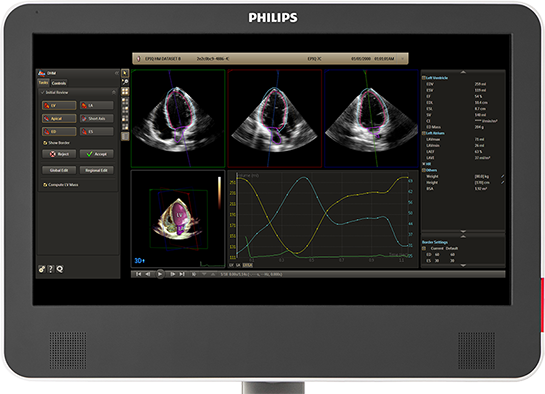
Task: Click the ED current border value field
Action: 437,255
